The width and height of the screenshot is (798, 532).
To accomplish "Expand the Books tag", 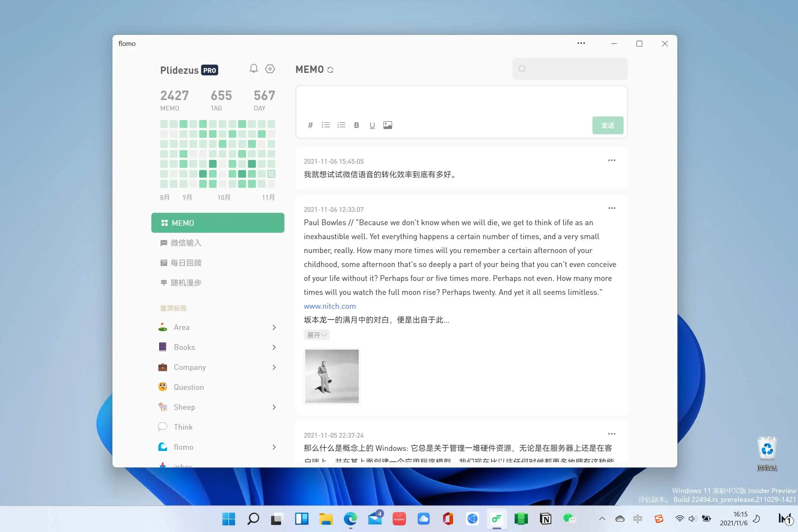I will (x=274, y=347).
